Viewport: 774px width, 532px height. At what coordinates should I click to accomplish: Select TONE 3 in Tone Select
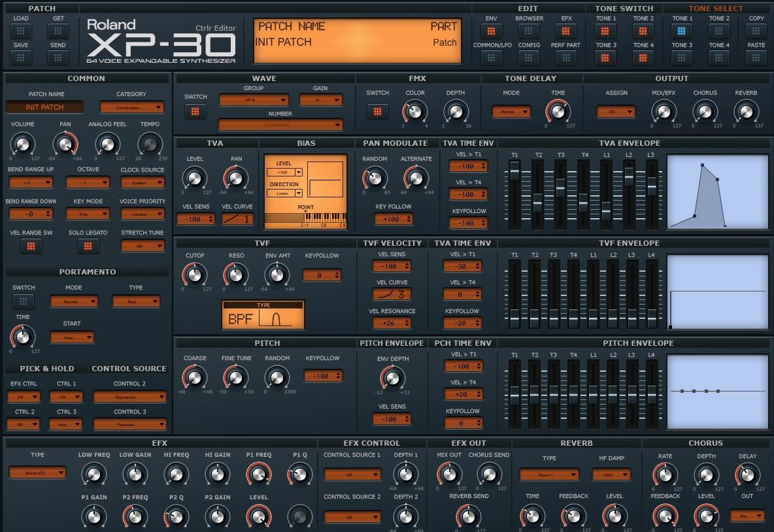(x=682, y=58)
